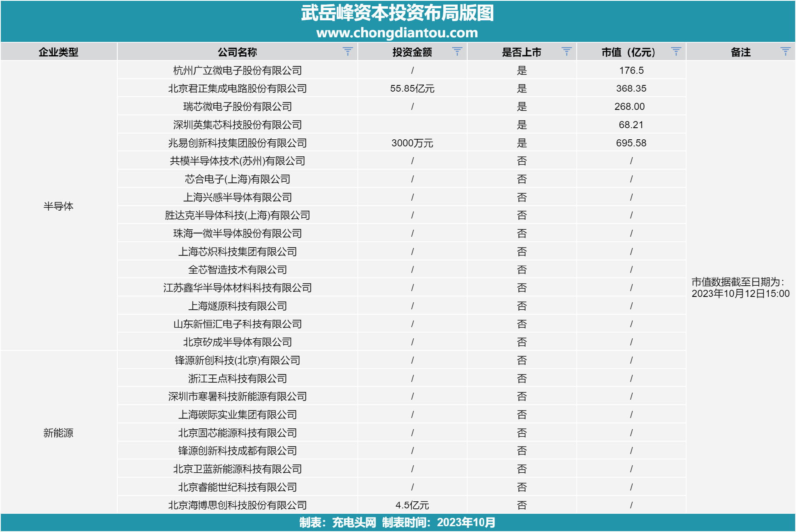Select market value 695.58
This screenshot has height=532, width=796.
631,143
